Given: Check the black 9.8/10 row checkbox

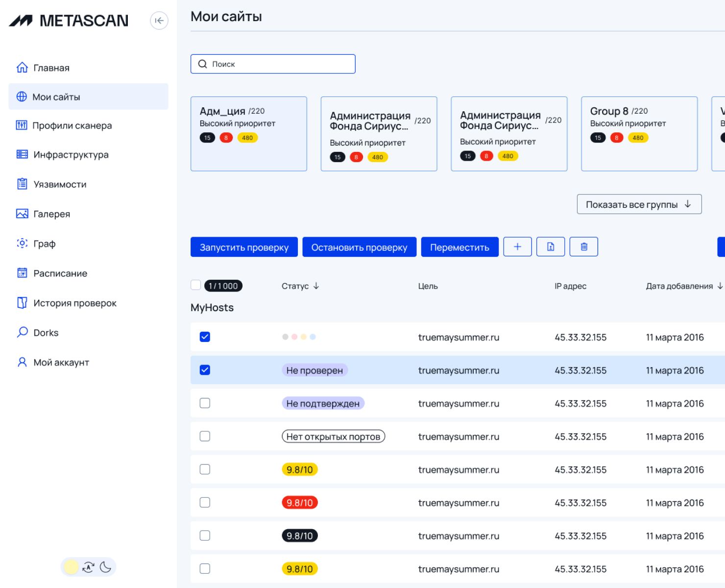Looking at the screenshot, I should (205, 536).
